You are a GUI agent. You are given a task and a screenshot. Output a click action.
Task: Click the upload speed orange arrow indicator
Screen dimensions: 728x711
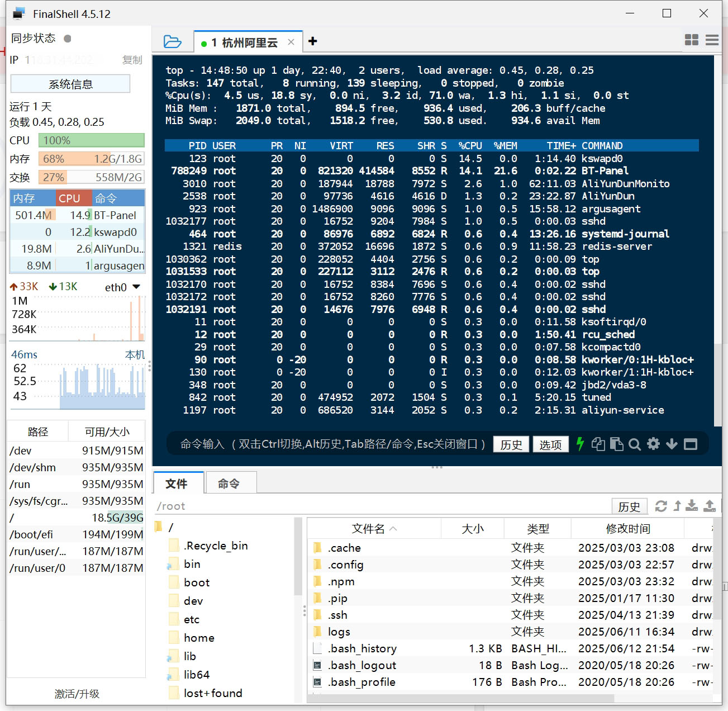(x=14, y=287)
